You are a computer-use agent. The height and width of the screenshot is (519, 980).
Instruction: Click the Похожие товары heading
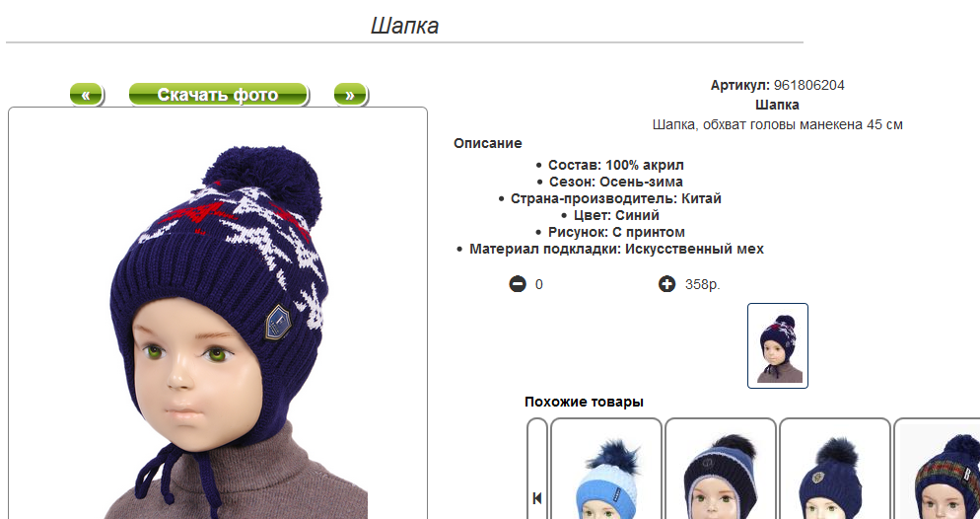click(584, 402)
